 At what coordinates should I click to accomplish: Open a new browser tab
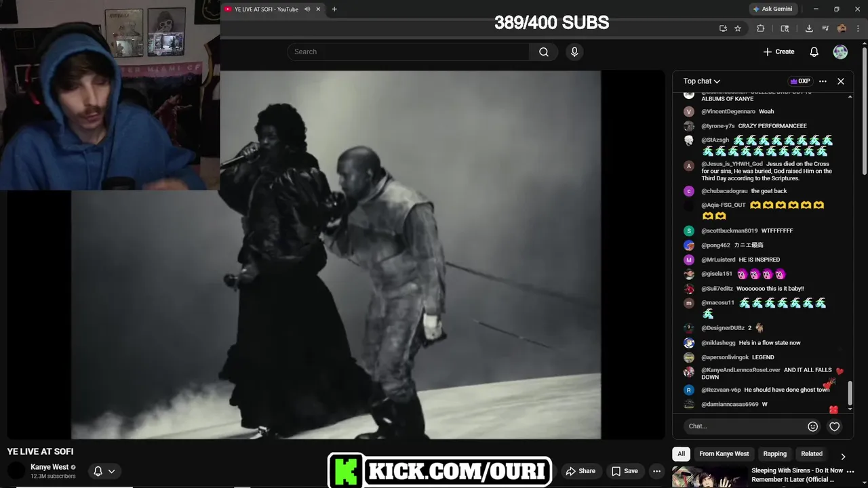click(334, 9)
